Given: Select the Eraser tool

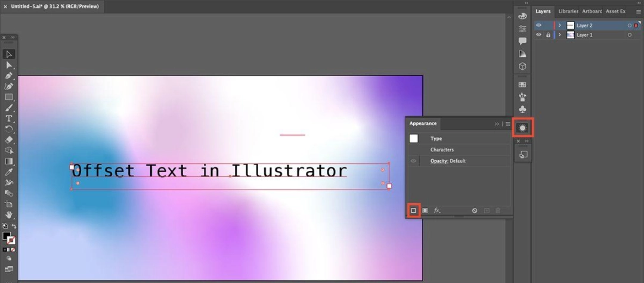Looking at the screenshot, I should pos(8,139).
